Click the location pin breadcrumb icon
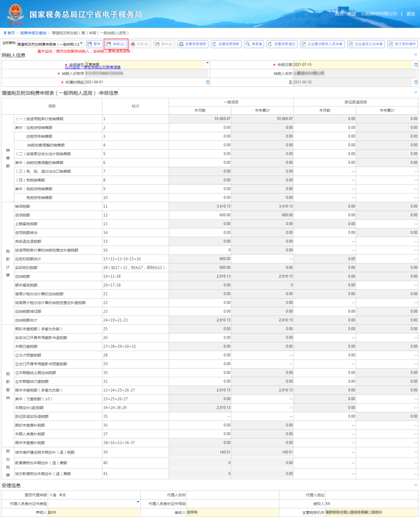The height and width of the screenshot is (517, 420). pyautogui.click(x=5, y=33)
